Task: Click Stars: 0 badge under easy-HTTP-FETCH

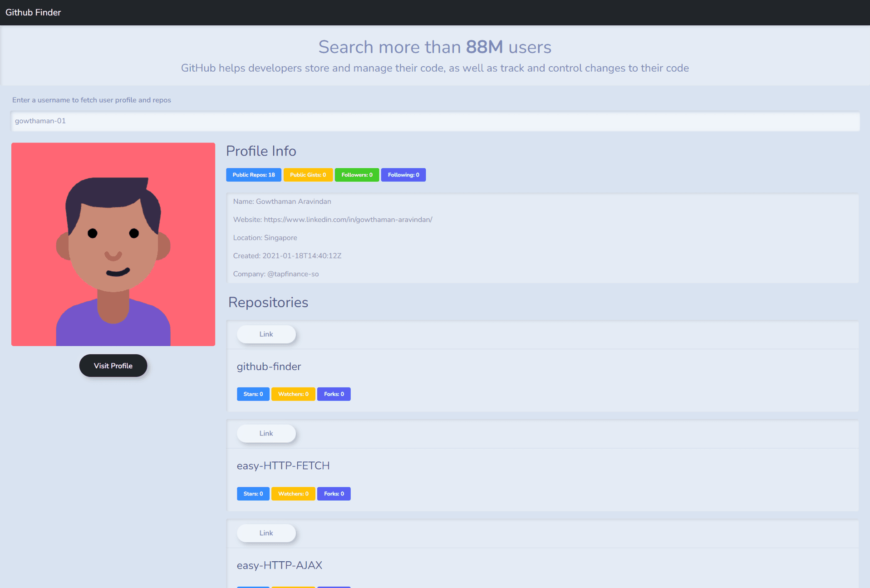Action: click(253, 494)
